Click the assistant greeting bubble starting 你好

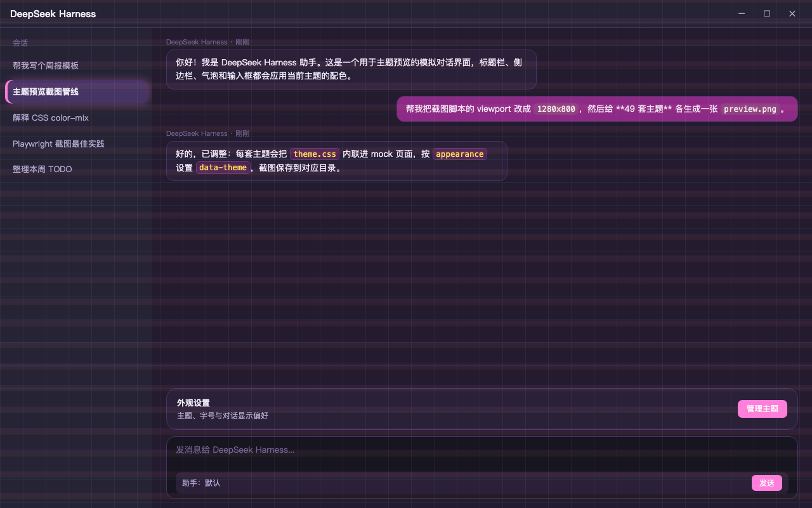point(351,69)
